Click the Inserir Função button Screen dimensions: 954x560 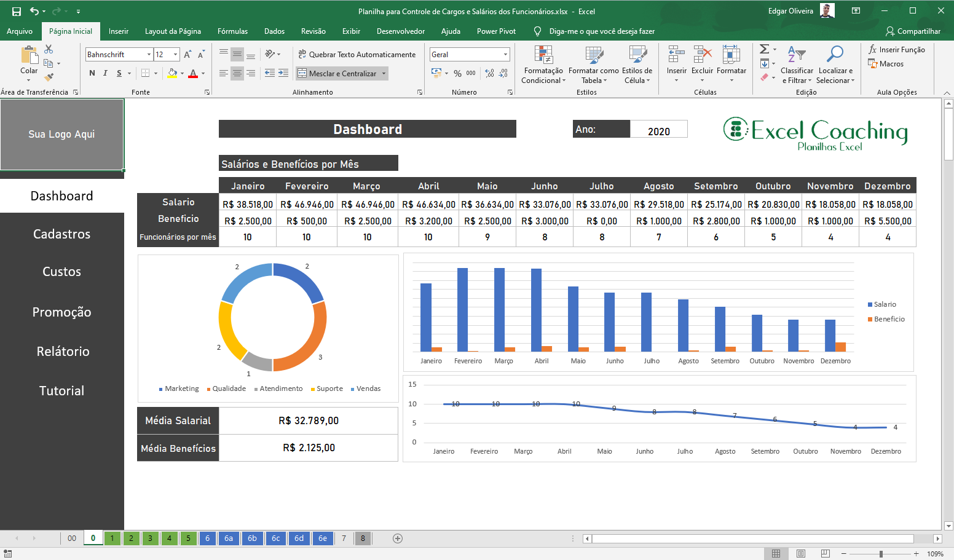896,50
